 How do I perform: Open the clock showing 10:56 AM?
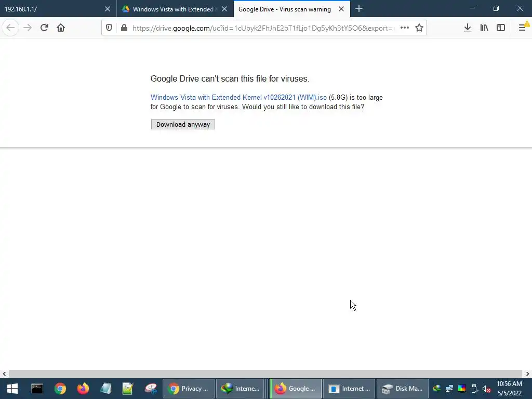pos(509,389)
